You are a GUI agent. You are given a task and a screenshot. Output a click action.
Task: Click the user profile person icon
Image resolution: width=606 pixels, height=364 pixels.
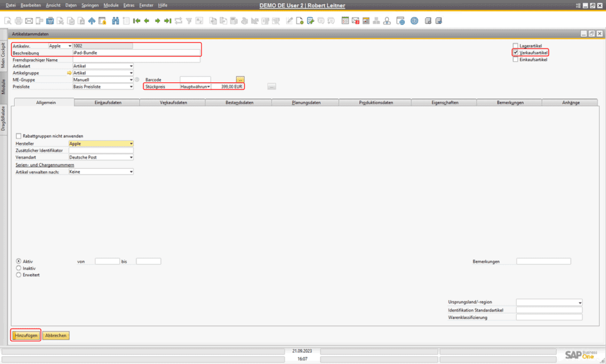click(x=387, y=21)
